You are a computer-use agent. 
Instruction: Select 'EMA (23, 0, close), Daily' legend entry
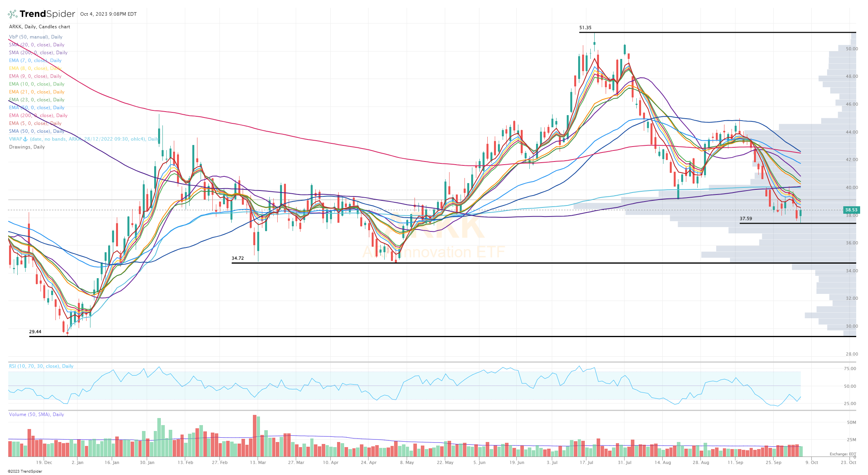coord(37,100)
